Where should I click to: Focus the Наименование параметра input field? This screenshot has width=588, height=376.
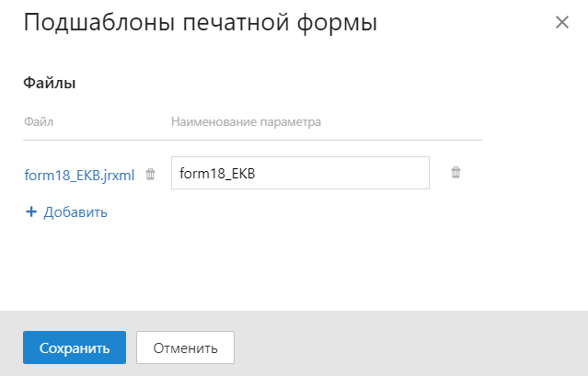click(x=300, y=173)
